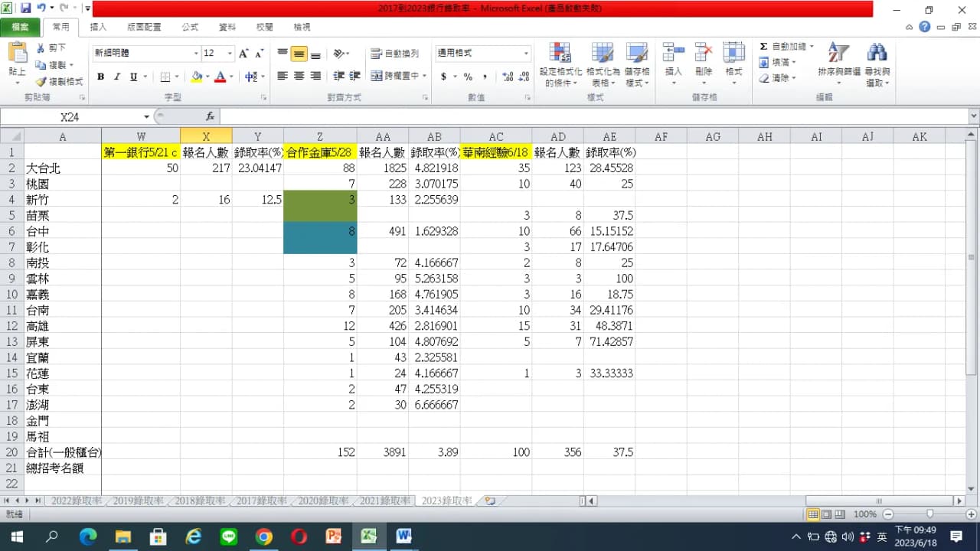Viewport: 980px width, 551px height.
Task: Click the Format cells (格式) button
Action: pyautogui.click(x=733, y=64)
